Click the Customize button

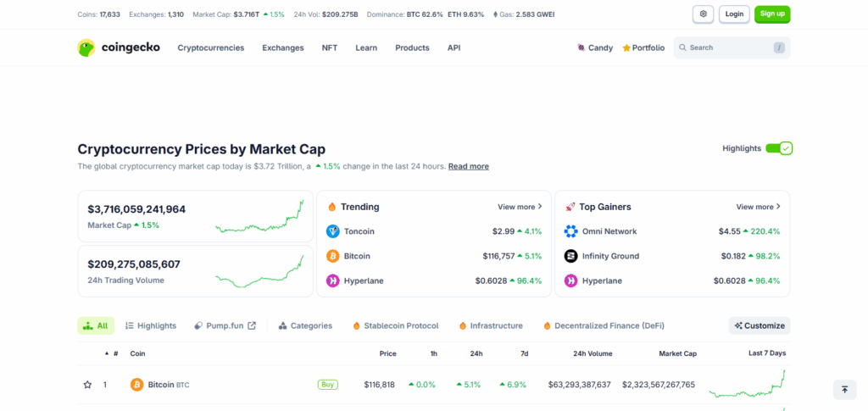click(759, 325)
